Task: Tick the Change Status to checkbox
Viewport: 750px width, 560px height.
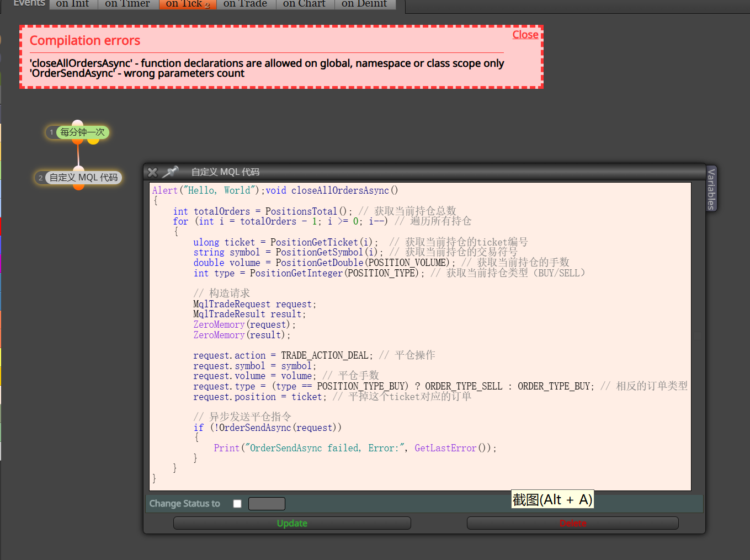Action: [x=237, y=504]
